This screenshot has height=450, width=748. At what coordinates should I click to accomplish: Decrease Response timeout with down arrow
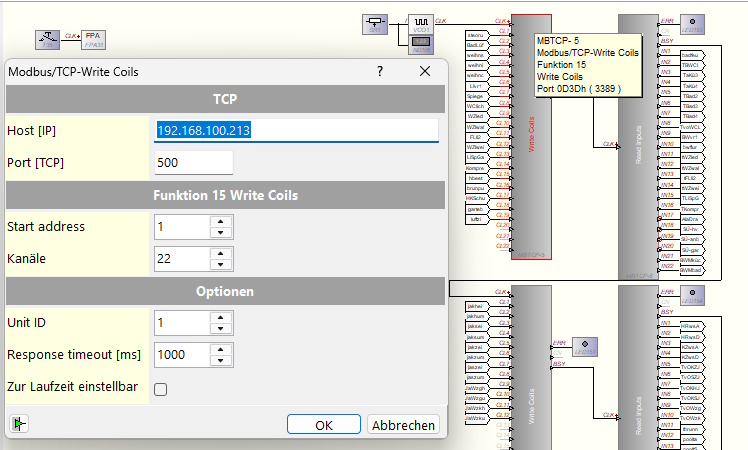[220, 360]
